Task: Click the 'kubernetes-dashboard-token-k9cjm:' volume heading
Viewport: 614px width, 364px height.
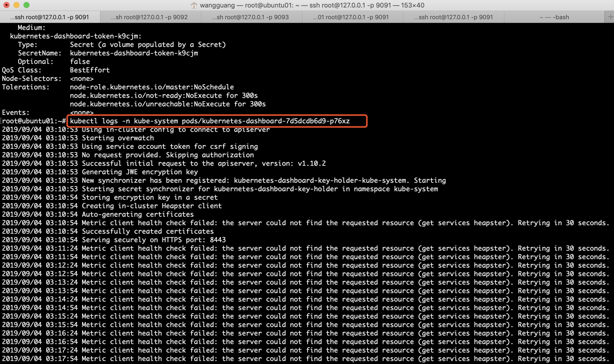Action: pyautogui.click(x=76, y=36)
